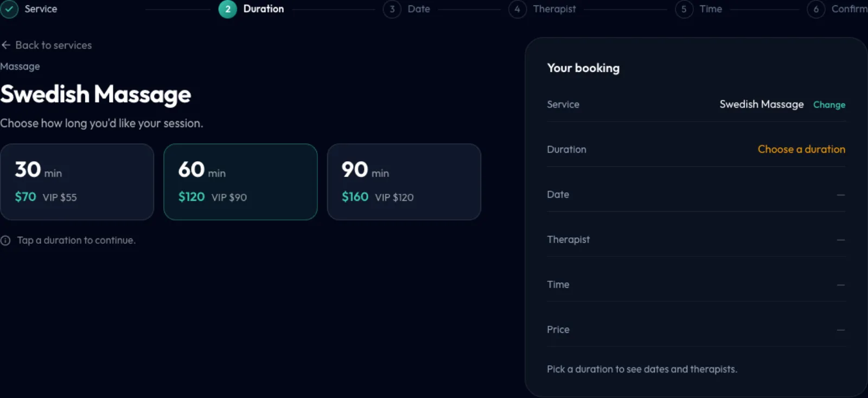Screen dimensions: 868x398
Task: Click the $160 price text
Action: (355, 197)
